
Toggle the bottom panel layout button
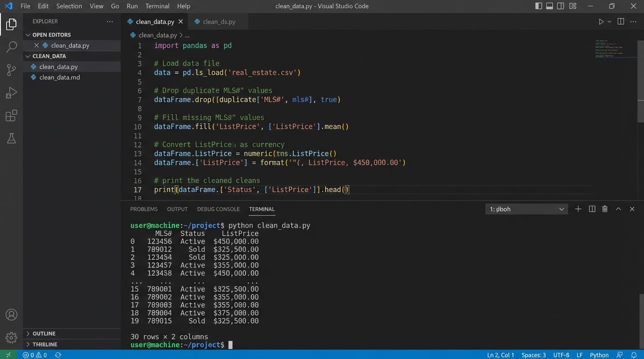click(550, 6)
